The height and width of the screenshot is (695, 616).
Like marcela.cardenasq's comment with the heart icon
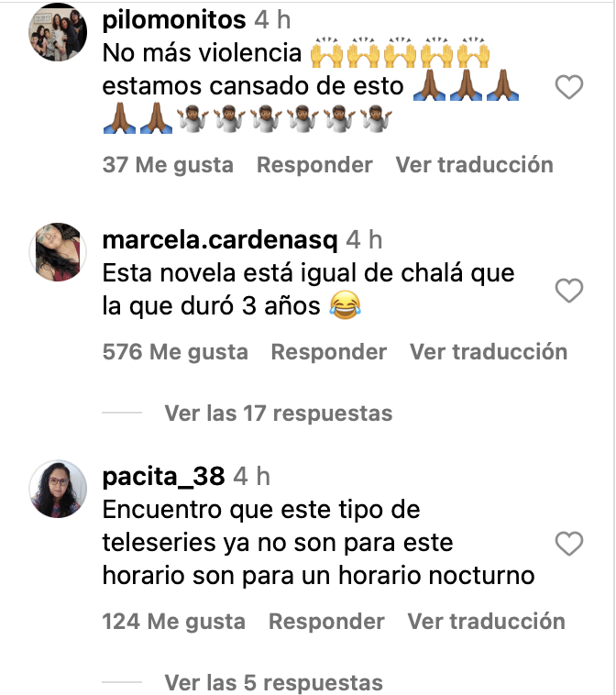coord(569,291)
